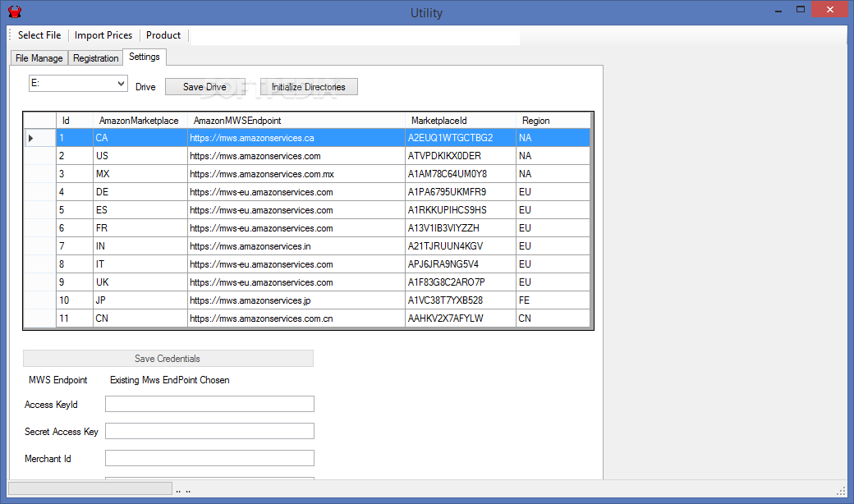Click MarketplaceId A21TJRUUN4KGV cell
854x504 pixels.
[x=460, y=246]
